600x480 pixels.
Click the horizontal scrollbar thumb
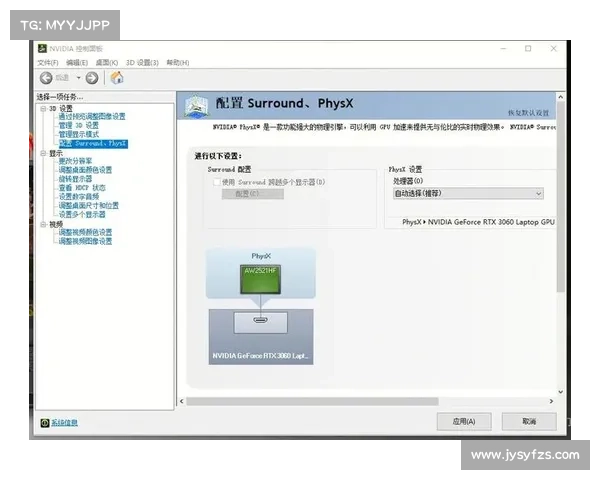(312, 401)
